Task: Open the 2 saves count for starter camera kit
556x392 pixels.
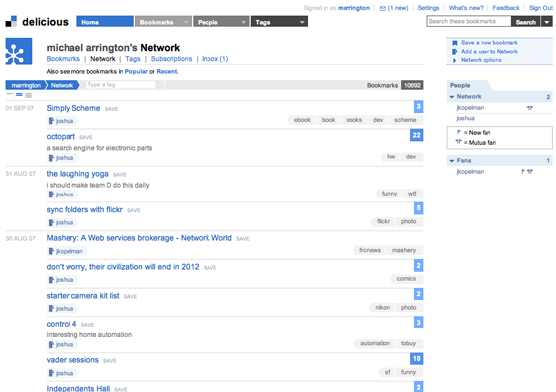Action: pos(418,294)
